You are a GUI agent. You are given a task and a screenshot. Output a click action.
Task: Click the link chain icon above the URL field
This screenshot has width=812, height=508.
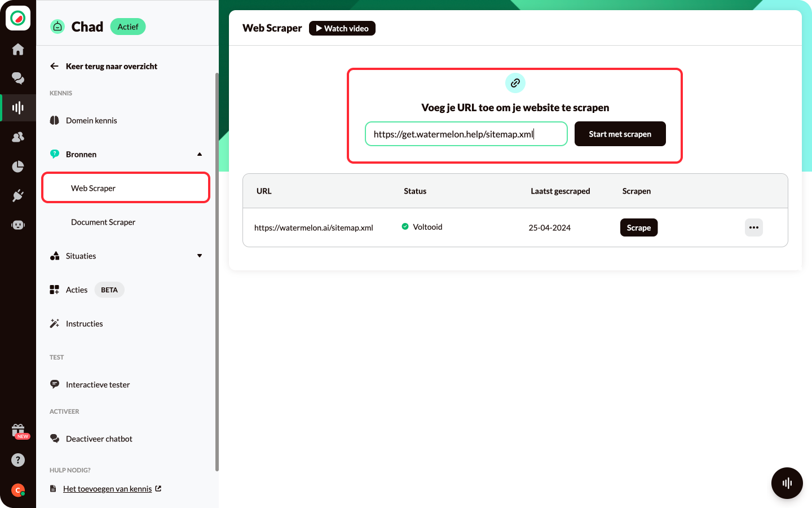(x=515, y=83)
